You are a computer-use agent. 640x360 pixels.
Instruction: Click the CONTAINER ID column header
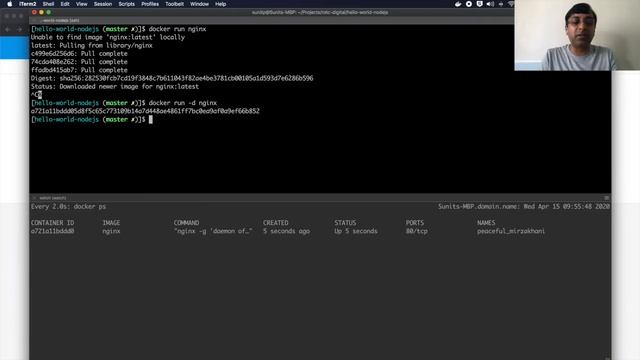coord(52,223)
